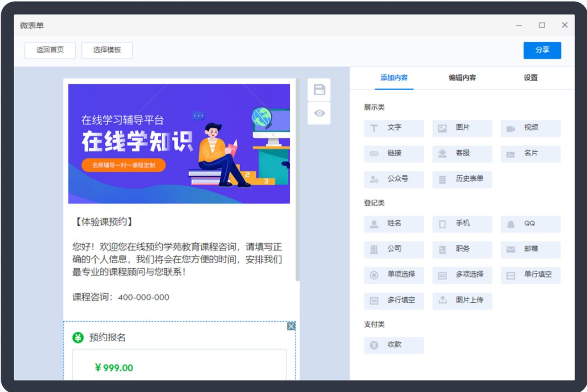Save the form with the floppy disk icon

click(319, 90)
